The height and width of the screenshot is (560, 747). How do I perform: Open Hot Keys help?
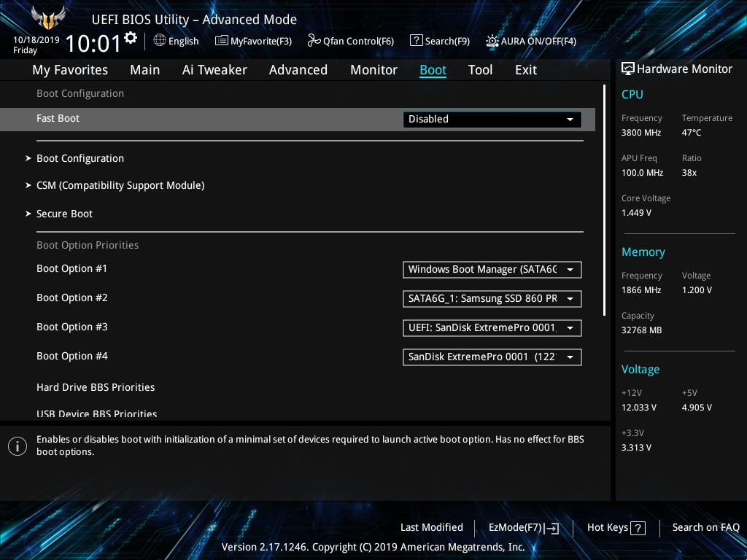pyautogui.click(x=616, y=528)
